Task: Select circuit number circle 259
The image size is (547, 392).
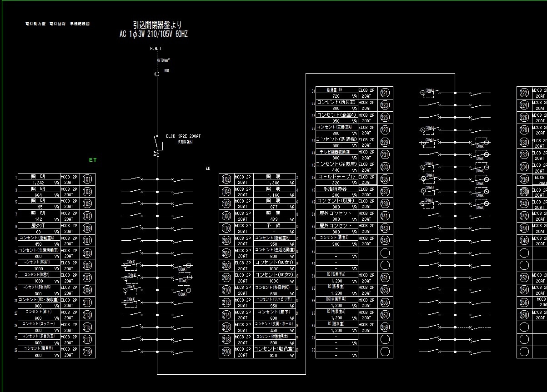Action: click(x=385, y=327)
